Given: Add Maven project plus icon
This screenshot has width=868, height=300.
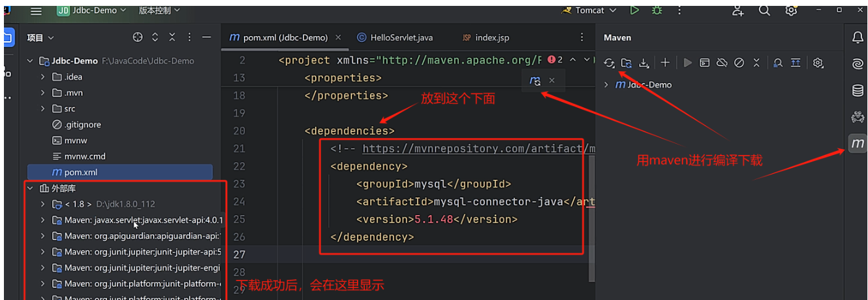Looking at the screenshot, I should click(x=665, y=63).
